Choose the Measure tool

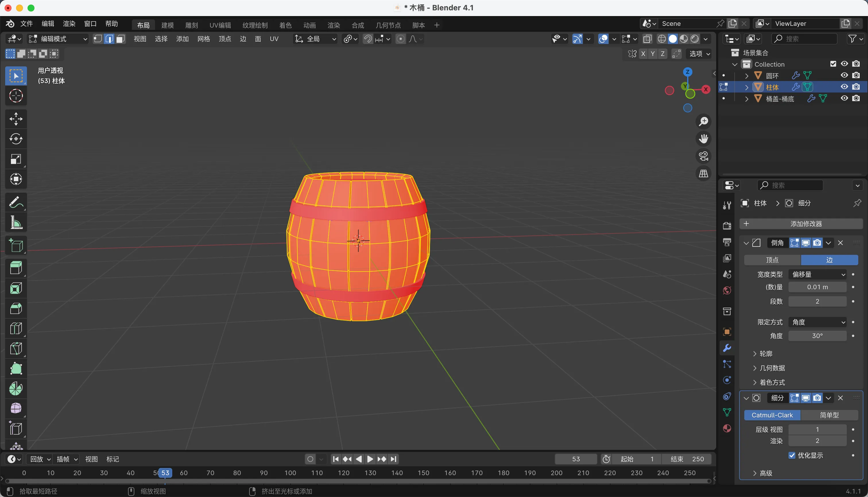(16, 223)
